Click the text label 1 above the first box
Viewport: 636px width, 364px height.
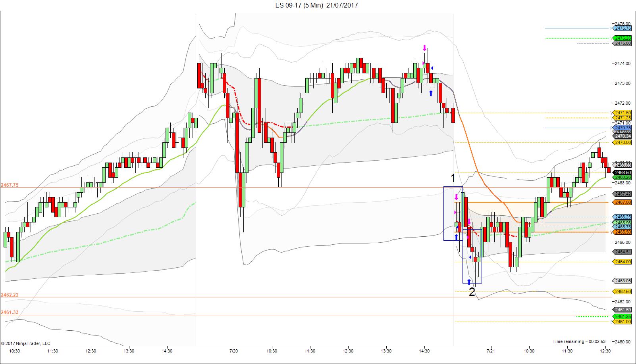point(453,177)
